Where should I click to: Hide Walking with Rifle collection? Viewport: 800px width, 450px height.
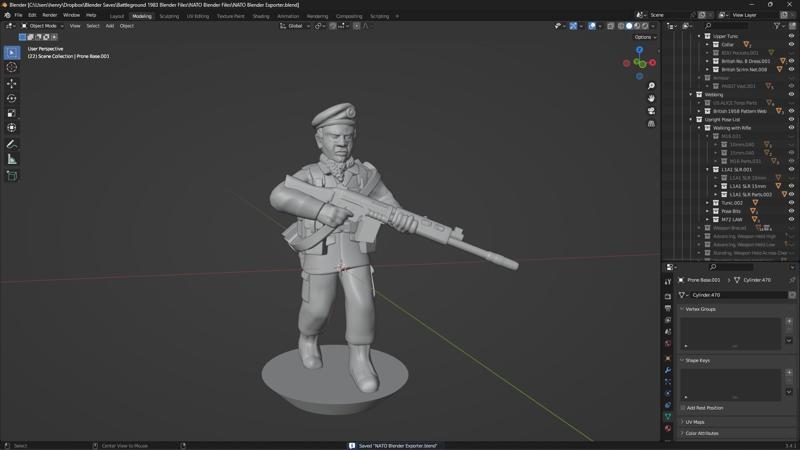[791, 128]
